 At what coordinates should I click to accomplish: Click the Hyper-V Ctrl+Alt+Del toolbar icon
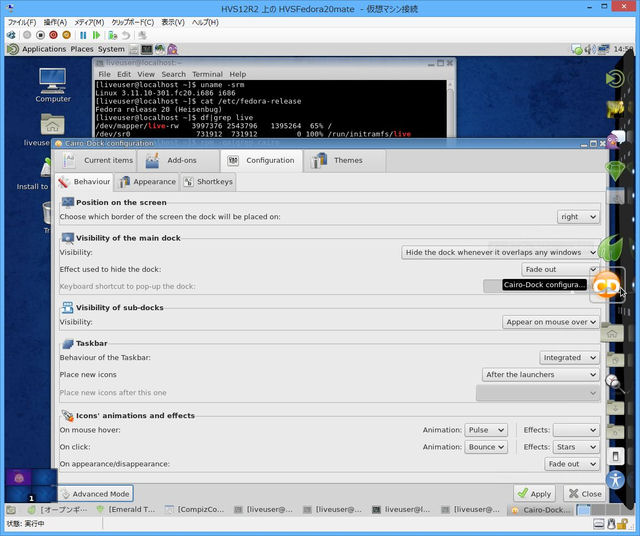click(x=11, y=35)
